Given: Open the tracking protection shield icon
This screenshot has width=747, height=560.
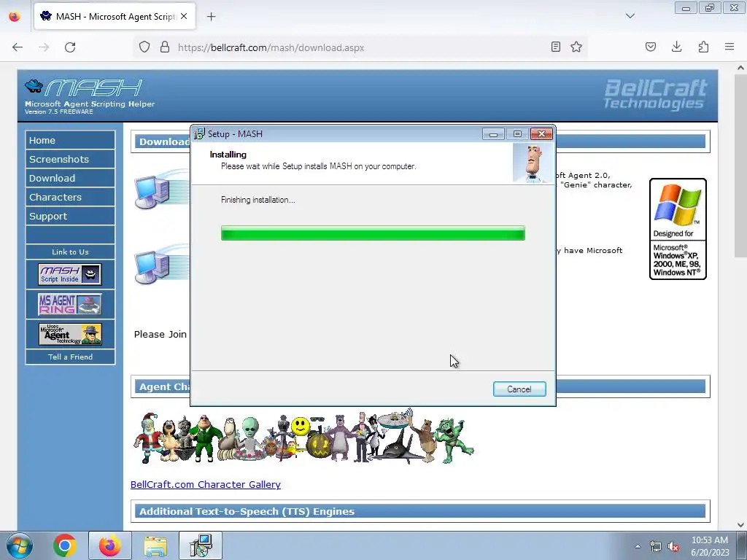Looking at the screenshot, I should coord(144,47).
